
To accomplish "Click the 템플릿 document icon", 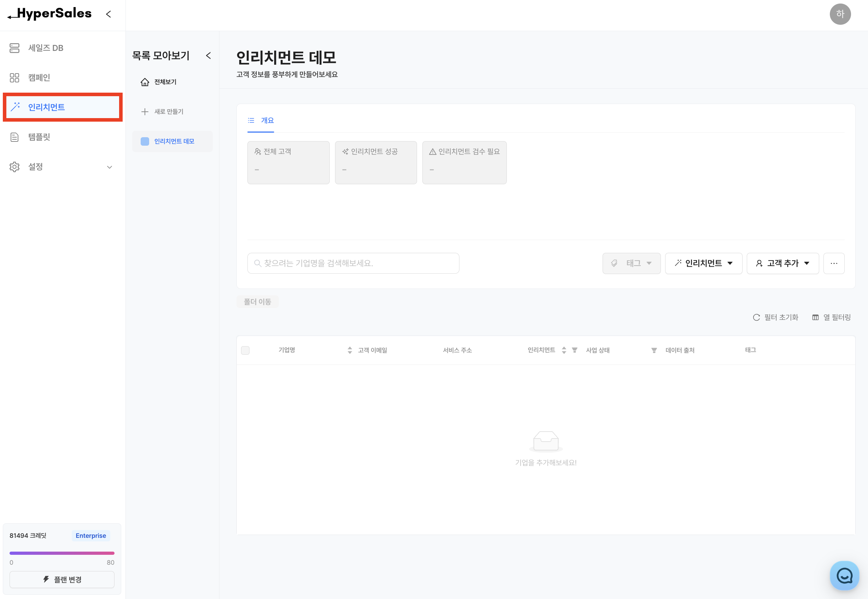I will coord(14,137).
